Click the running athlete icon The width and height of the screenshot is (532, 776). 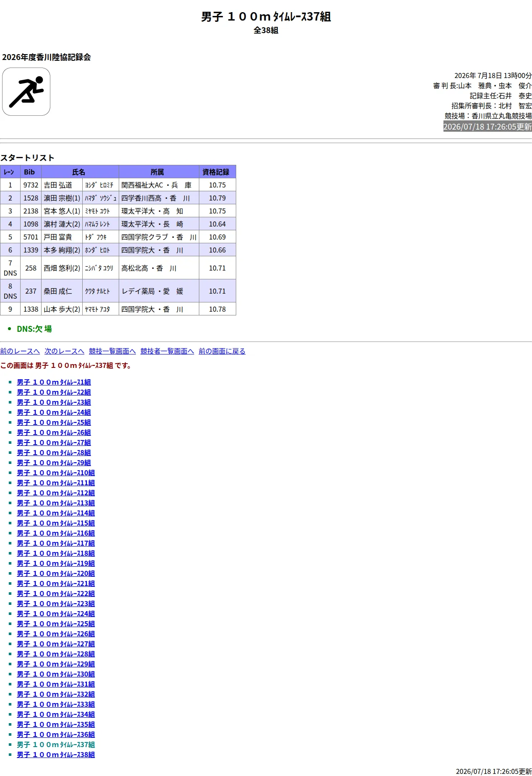pos(26,91)
